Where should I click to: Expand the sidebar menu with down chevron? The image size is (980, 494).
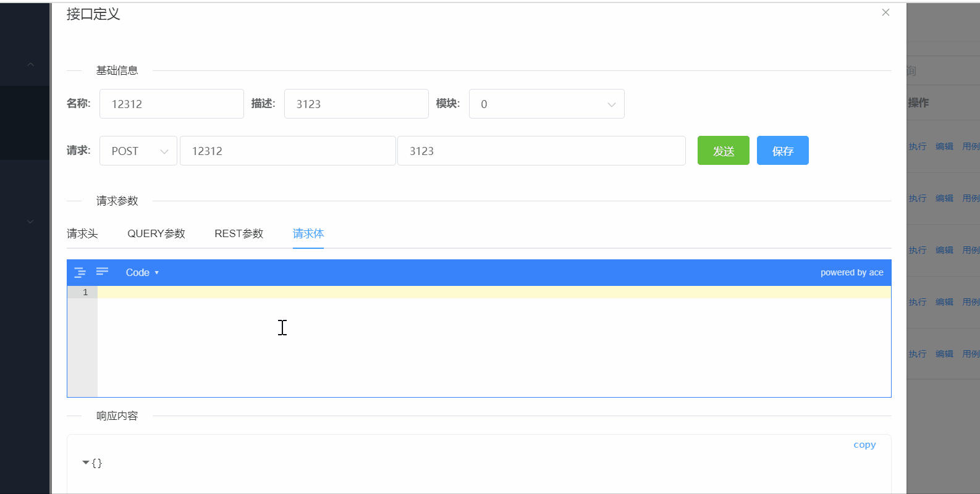(30, 221)
